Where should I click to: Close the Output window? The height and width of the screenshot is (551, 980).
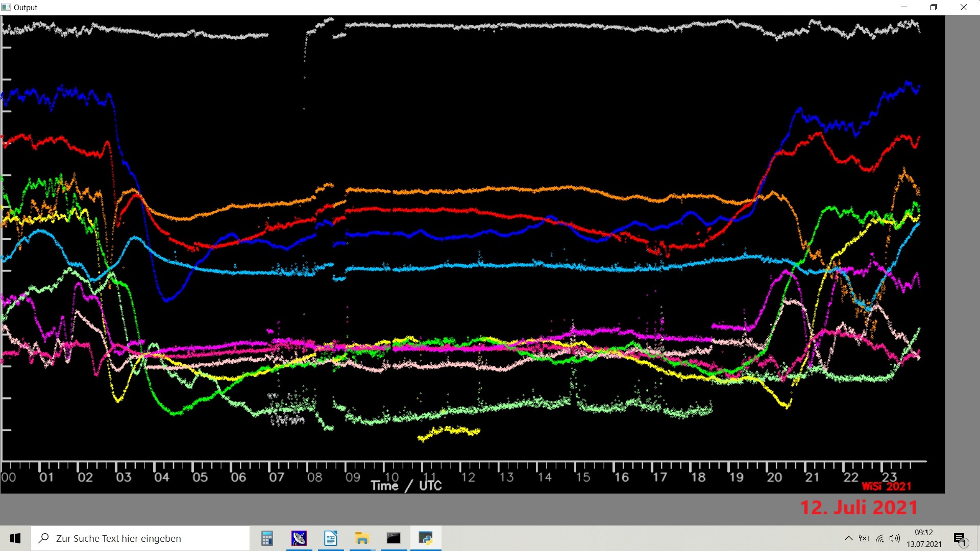click(964, 7)
